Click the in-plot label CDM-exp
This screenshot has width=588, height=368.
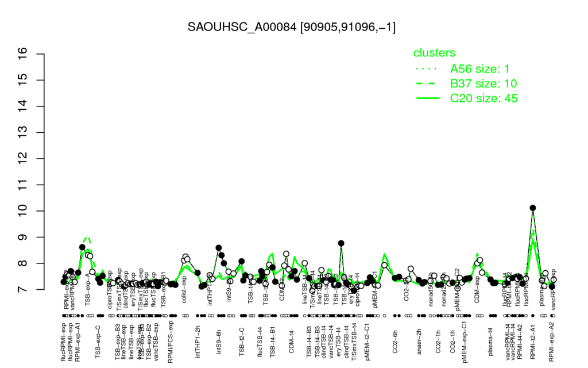[x=477, y=289]
